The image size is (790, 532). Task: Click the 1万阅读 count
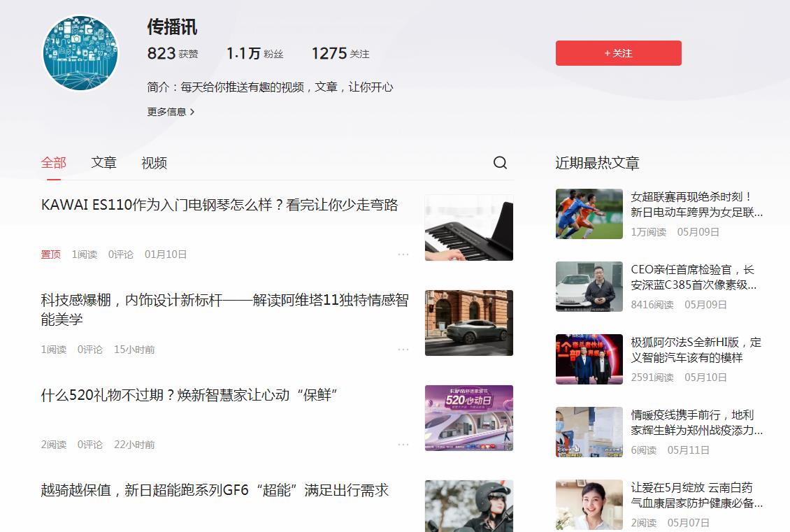click(648, 232)
